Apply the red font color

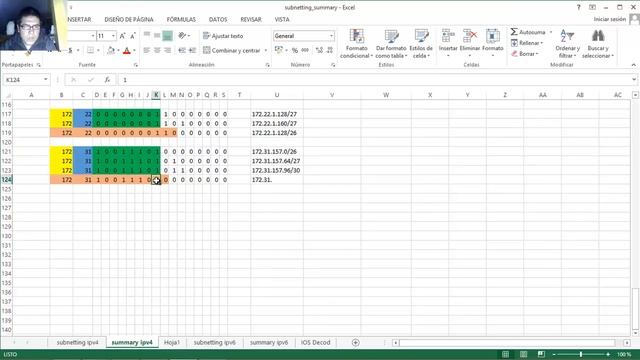point(127,51)
